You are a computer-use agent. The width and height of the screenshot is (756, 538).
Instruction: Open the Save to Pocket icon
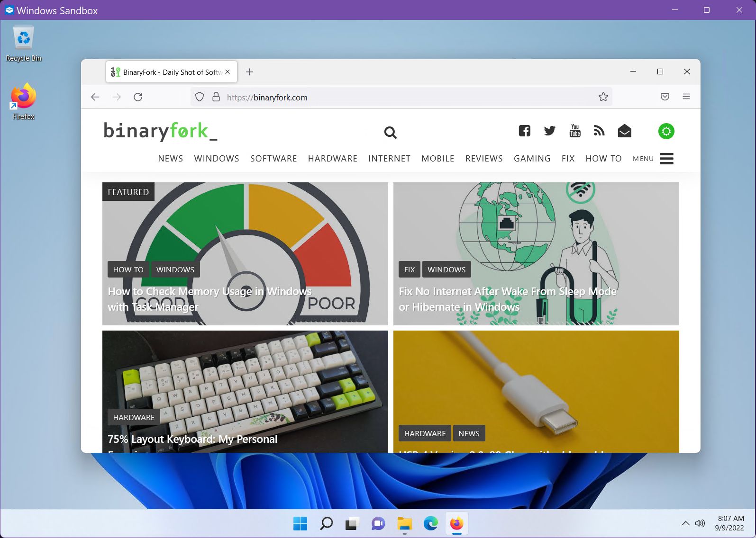(x=665, y=97)
